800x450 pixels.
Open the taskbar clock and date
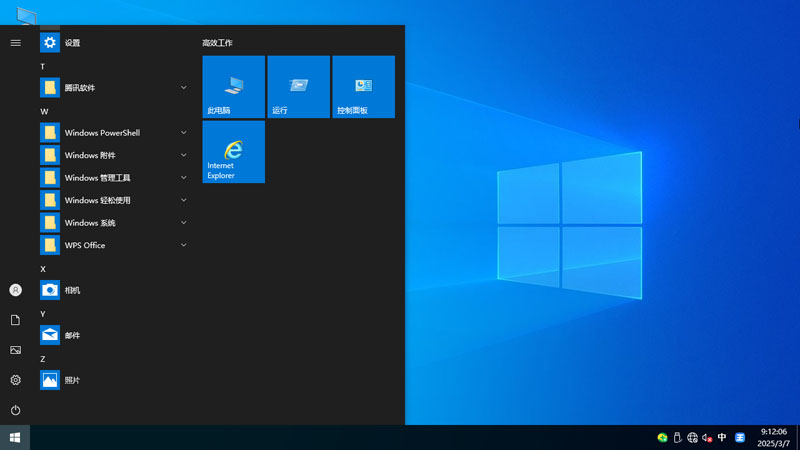[x=773, y=438]
